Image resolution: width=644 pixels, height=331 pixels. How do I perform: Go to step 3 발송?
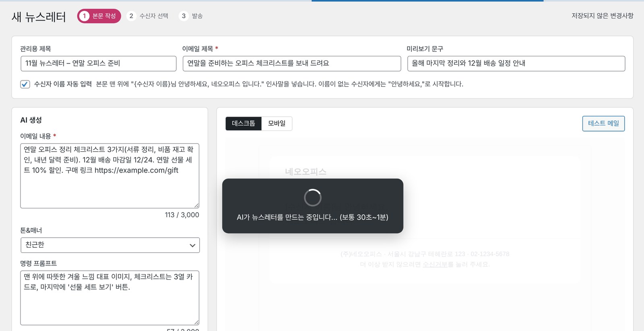click(x=191, y=16)
